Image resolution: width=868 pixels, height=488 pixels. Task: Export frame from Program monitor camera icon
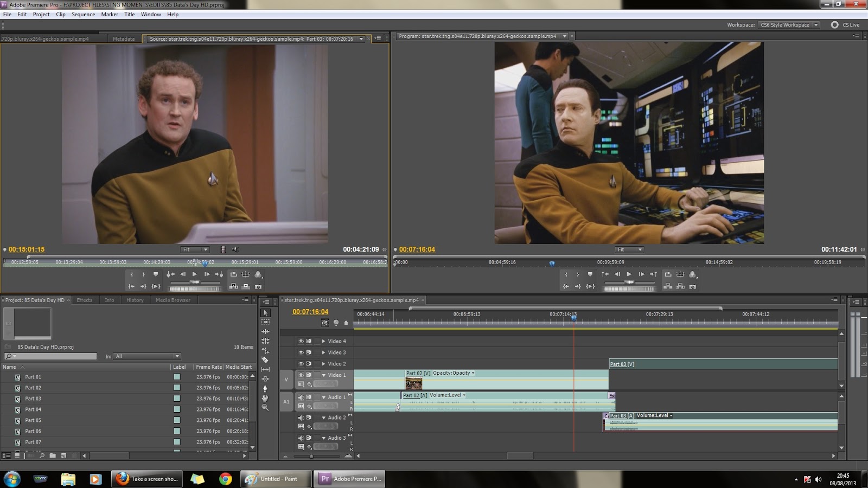pos(693,286)
